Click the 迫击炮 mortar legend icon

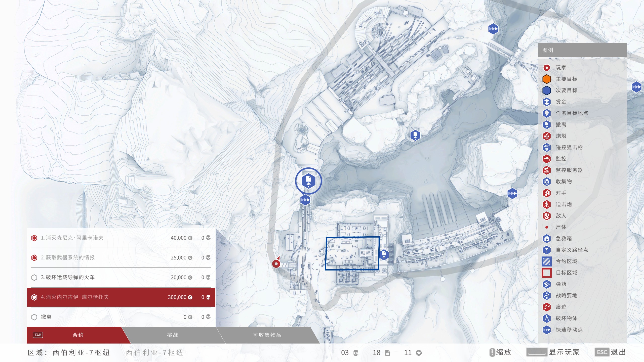[546, 204]
